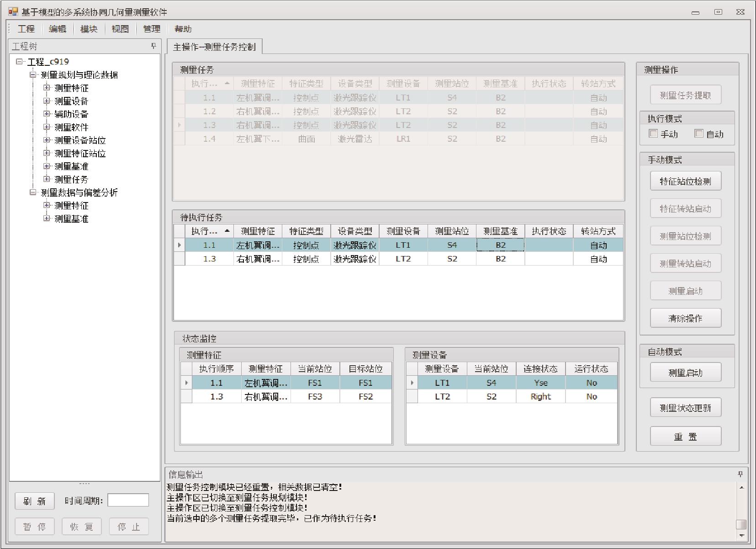Click the 重置 button
The image size is (756, 549).
(x=685, y=437)
